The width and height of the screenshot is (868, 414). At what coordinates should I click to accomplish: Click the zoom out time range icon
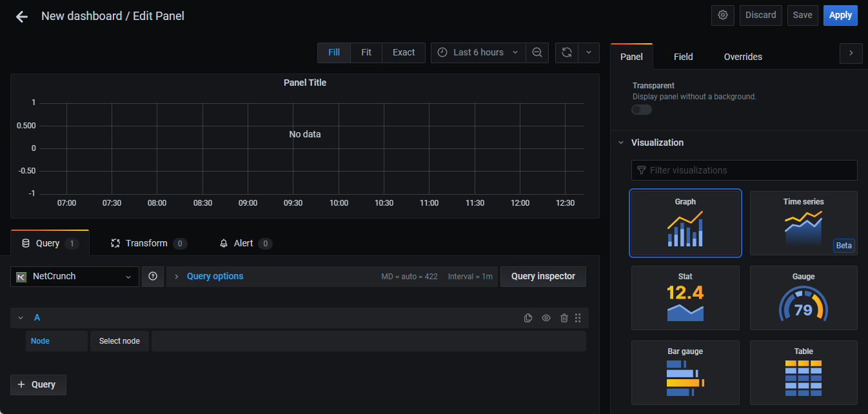coord(537,53)
